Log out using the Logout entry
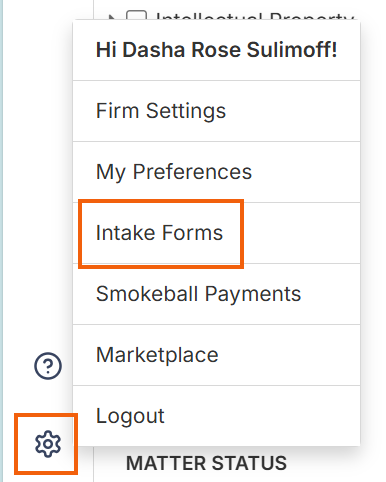Screen dimensions: 386x482 click(216, 416)
